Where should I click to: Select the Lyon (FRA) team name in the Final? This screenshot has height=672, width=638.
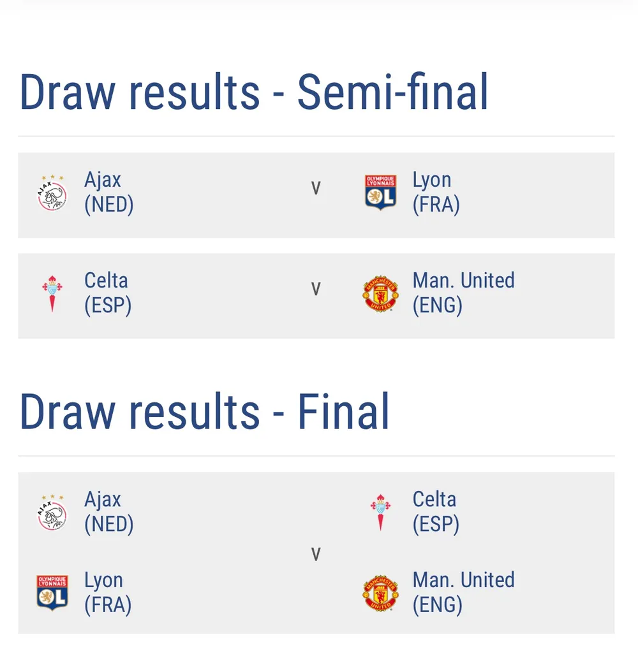coord(108,592)
